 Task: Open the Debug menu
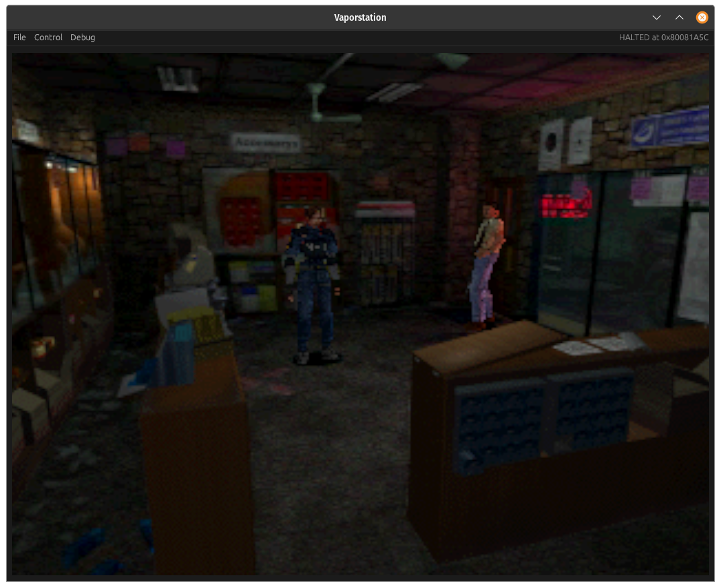[83, 38]
